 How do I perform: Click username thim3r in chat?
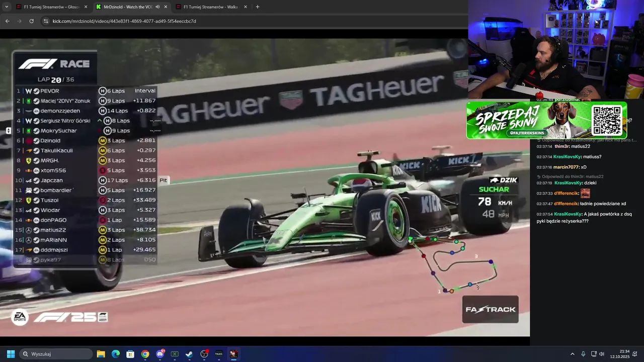pos(562,146)
